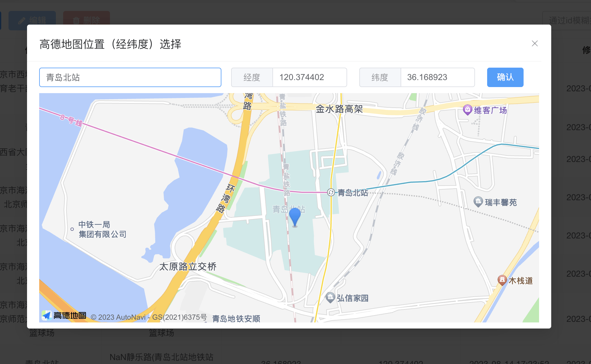Click the 经度 longitude label
Screen dimensions: 591x364
[x=251, y=77]
